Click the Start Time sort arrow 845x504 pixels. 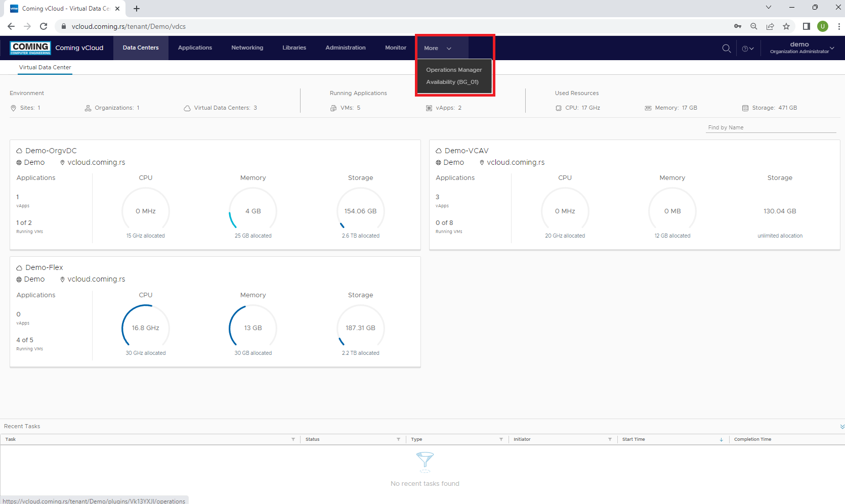pyautogui.click(x=721, y=439)
